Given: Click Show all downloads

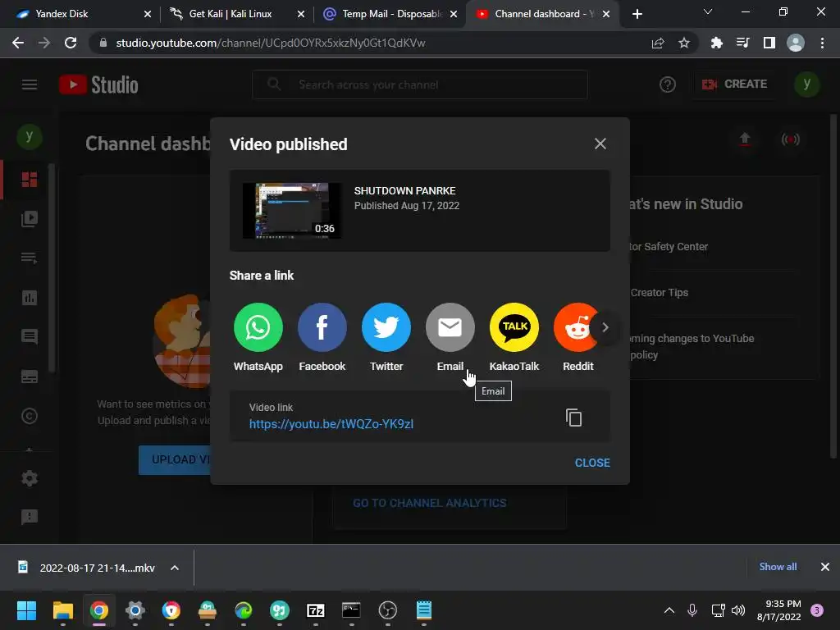Looking at the screenshot, I should [x=778, y=567].
